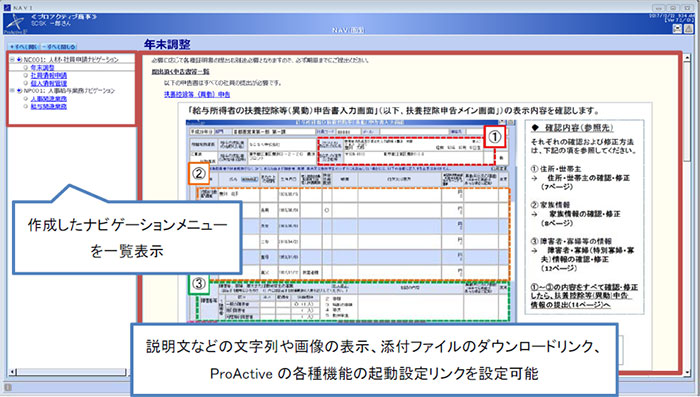Click the bullet icon beside 人事関連業務
Screen dimensions: 700x397
tap(26, 99)
